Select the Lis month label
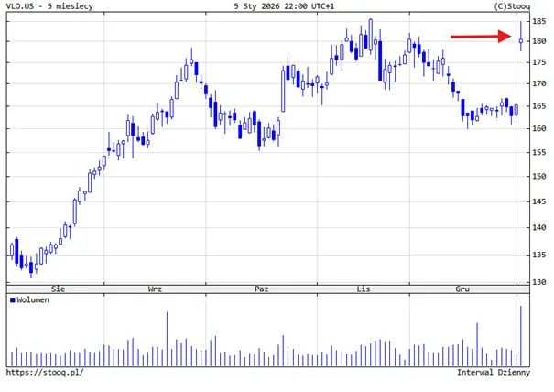Viewport: 554px width, 392px height. pyautogui.click(x=364, y=289)
